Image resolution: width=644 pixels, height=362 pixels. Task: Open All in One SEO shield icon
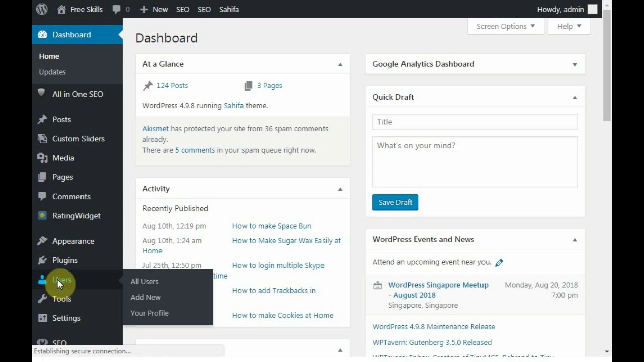[x=42, y=94]
